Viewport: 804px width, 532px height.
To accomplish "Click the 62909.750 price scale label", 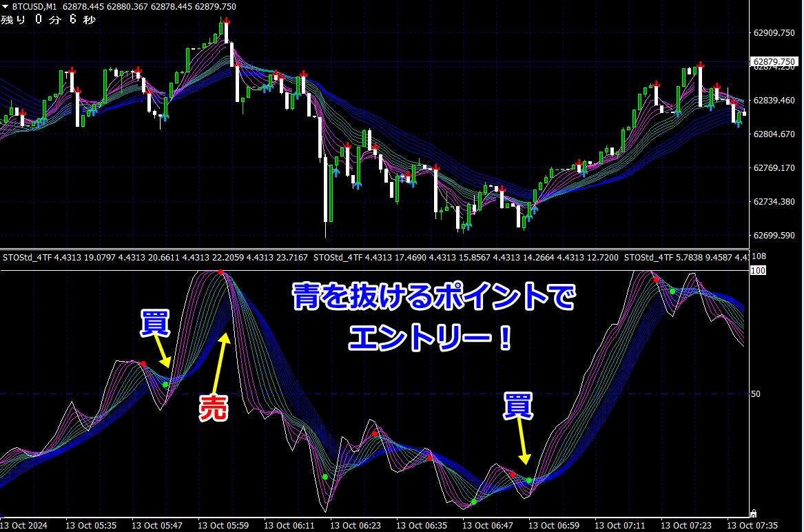I will tap(774, 33).
